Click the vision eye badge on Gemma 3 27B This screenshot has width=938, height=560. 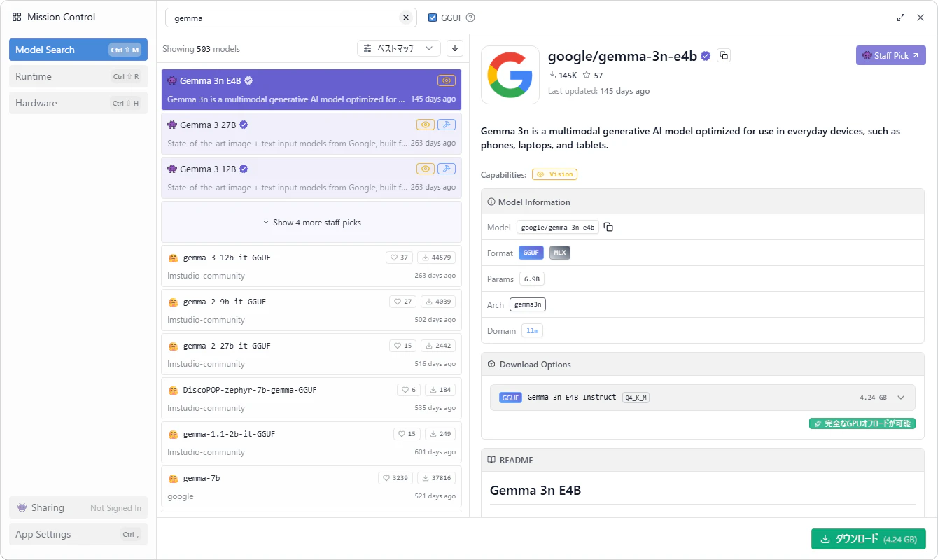(426, 125)
